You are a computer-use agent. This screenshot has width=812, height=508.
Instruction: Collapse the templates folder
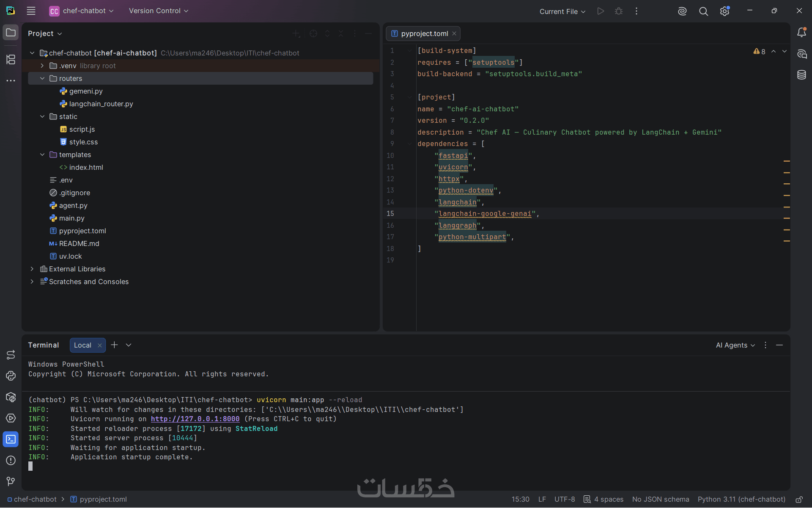(x=42, y=155)
